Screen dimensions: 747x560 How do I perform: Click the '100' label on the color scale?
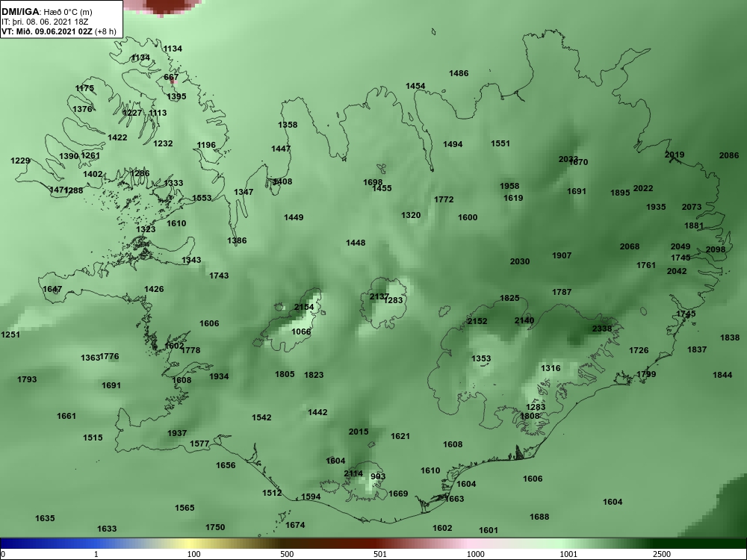tap(193, 554)
